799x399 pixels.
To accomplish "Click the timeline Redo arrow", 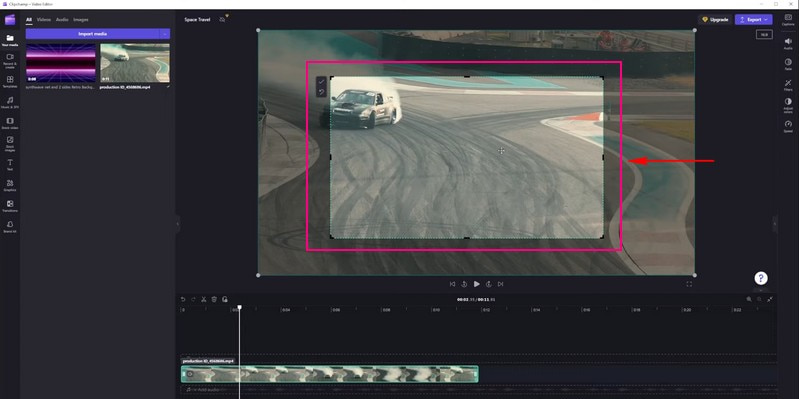I will (x=193, y=299).
